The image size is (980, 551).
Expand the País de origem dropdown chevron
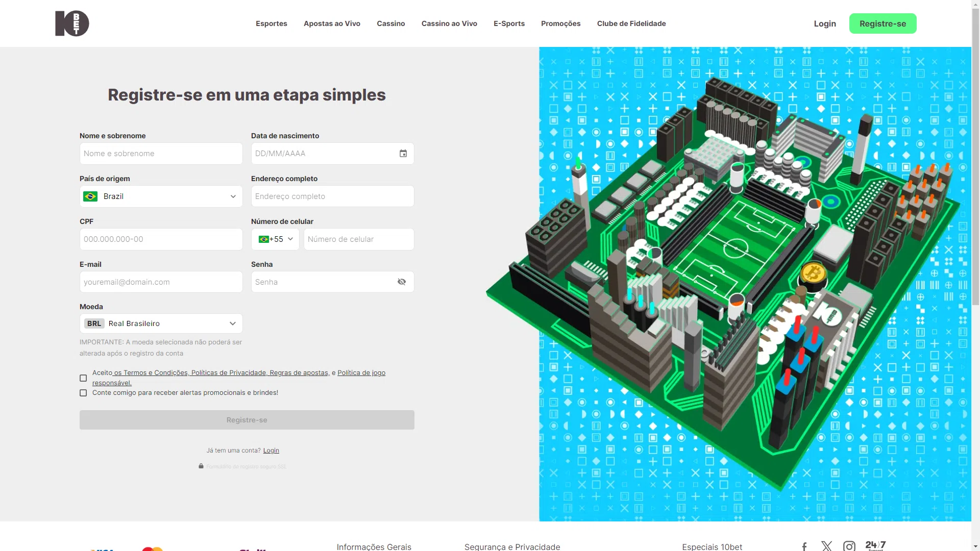click(x=233, y=196)
